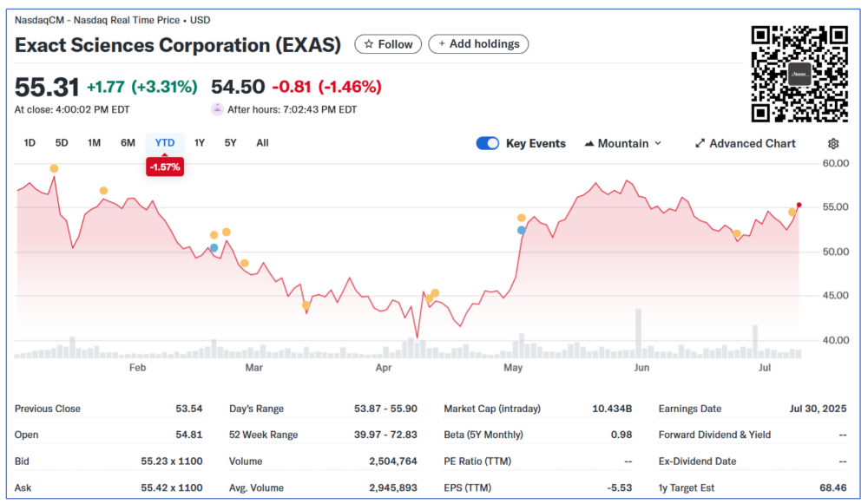Toggle the Key Events switch
This screenshot has width=868, height=504.
coord(487,143)
